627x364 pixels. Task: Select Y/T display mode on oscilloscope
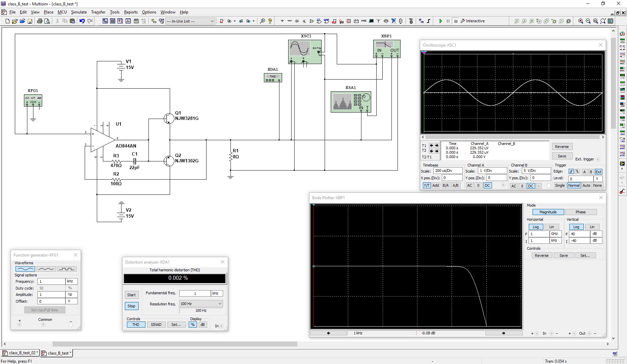tap(427, 185)
